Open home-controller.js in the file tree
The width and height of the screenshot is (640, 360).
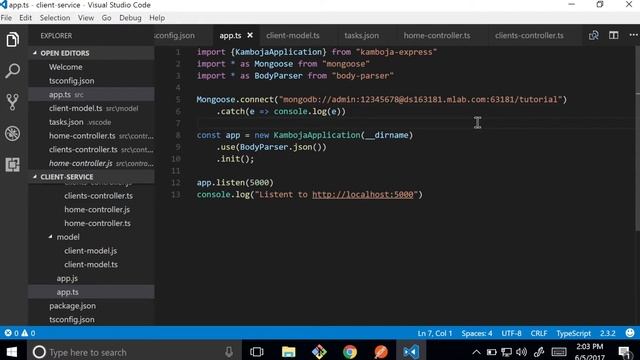click(x=97, y=209)
